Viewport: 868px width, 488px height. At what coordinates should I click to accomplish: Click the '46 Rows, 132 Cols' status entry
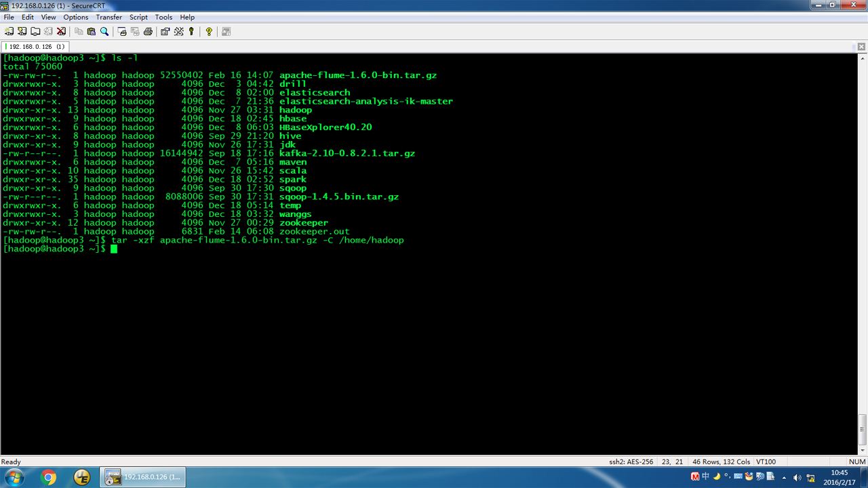(723, 462)
